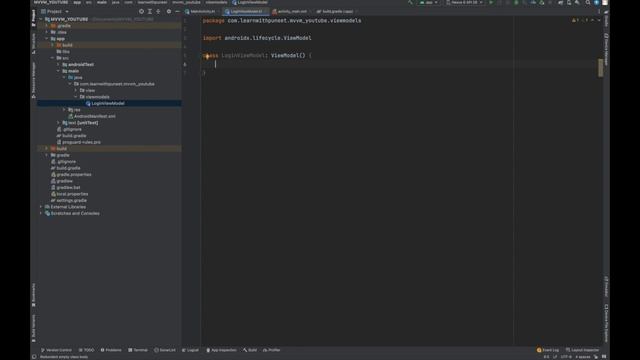Expand the androidTest folder
The height and width of the screenshot is (360, 640).
[58, 64]
